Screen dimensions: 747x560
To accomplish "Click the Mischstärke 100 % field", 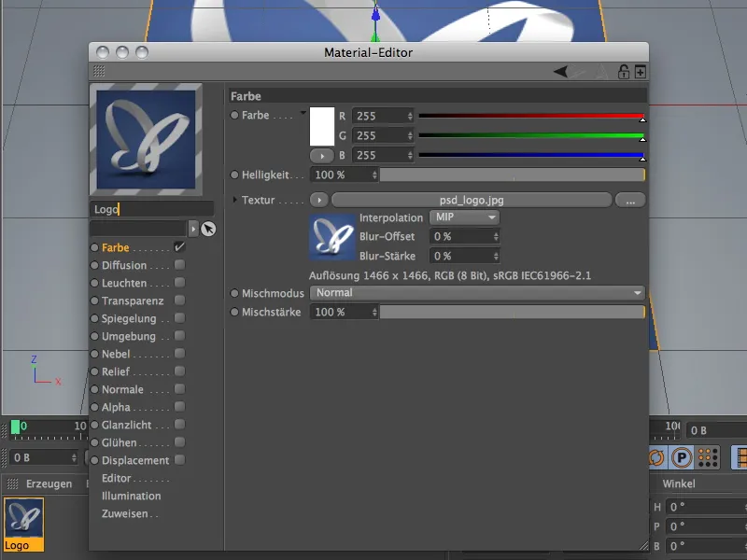I will click(x=344, y=313).
